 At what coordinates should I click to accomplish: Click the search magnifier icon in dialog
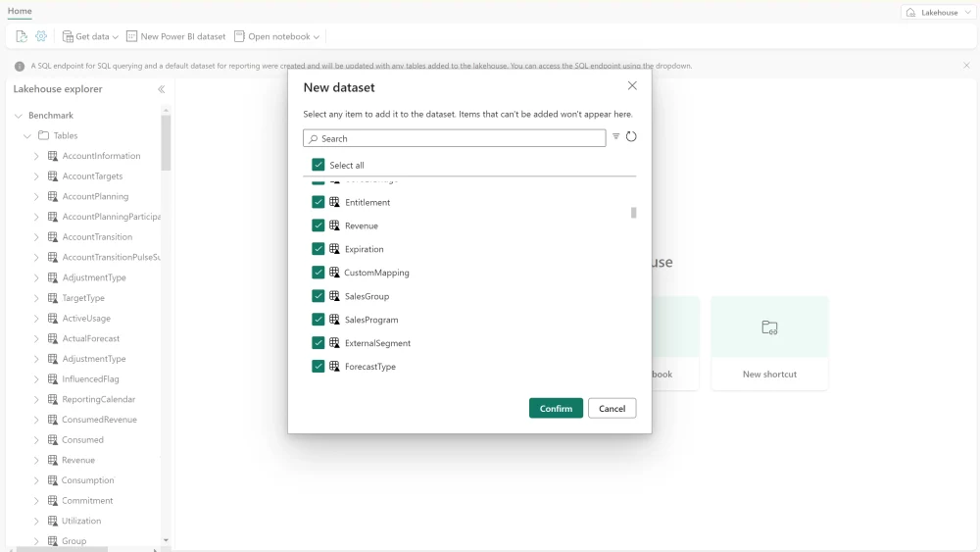point(314,139)
